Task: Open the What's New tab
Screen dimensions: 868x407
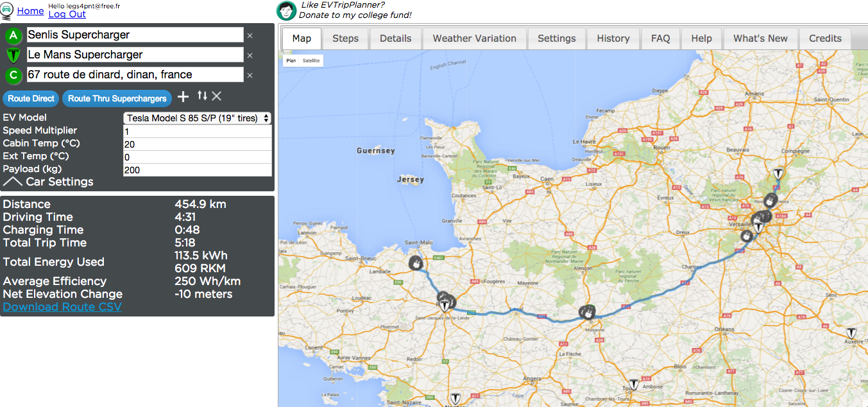Action: [x=760, y=39]
